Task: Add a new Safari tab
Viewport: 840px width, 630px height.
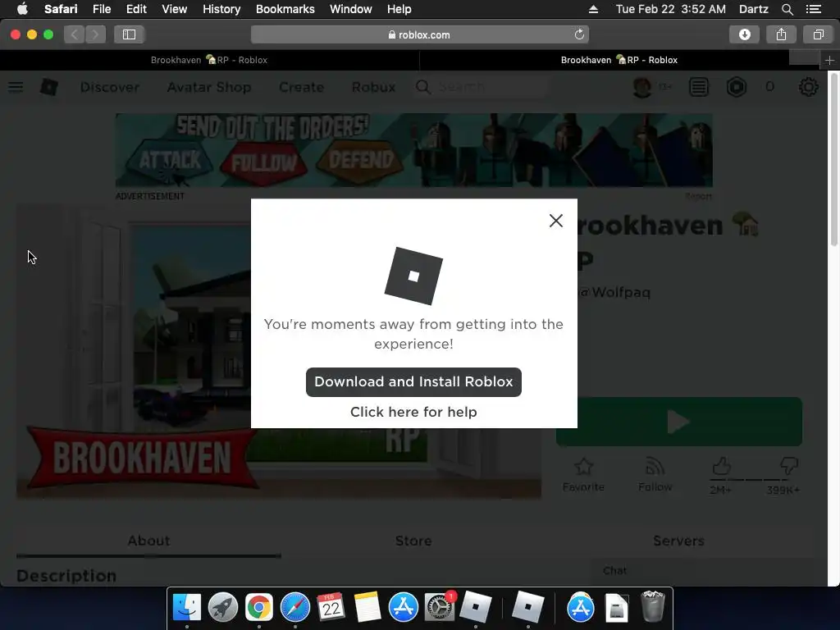Action: (829, 60)
